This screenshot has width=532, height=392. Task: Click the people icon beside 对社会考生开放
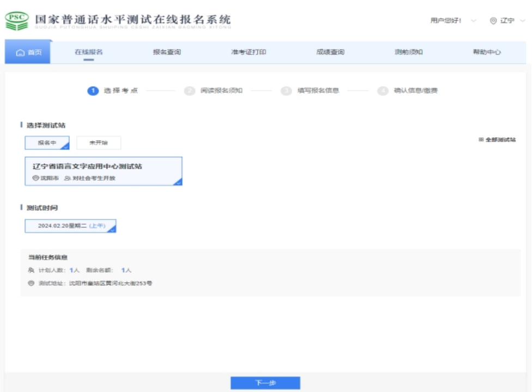click(x=68, y=178)
